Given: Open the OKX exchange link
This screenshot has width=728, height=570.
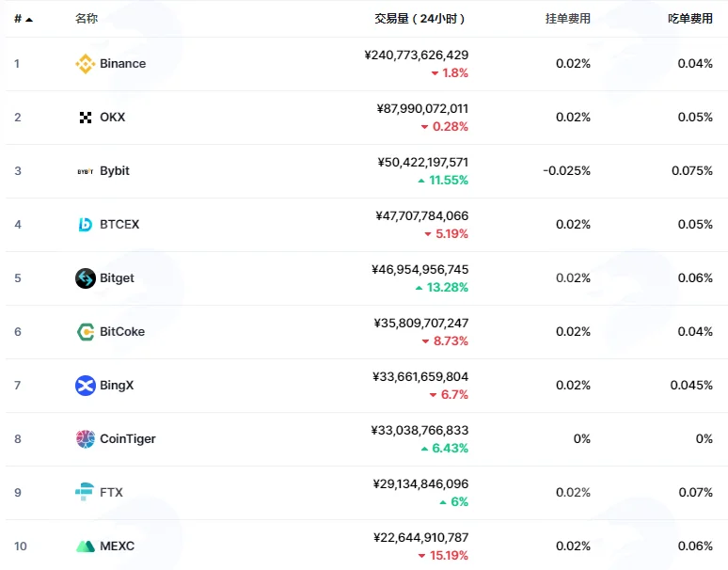Looking at the screenshot, I should click(112, 117).
